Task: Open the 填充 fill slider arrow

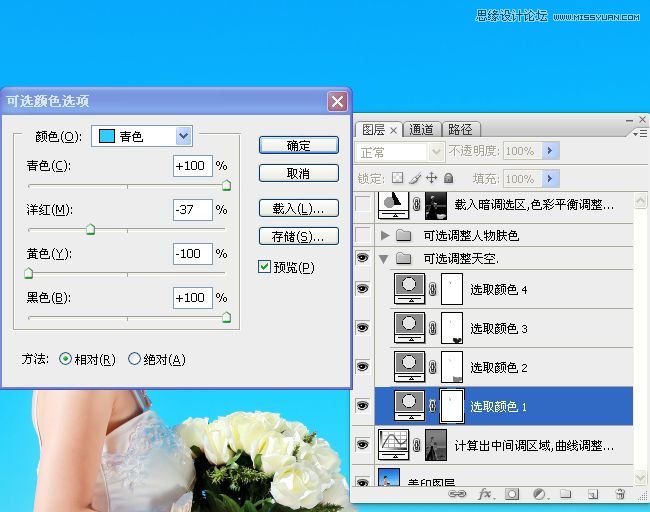Action: (x=551, y=179)
